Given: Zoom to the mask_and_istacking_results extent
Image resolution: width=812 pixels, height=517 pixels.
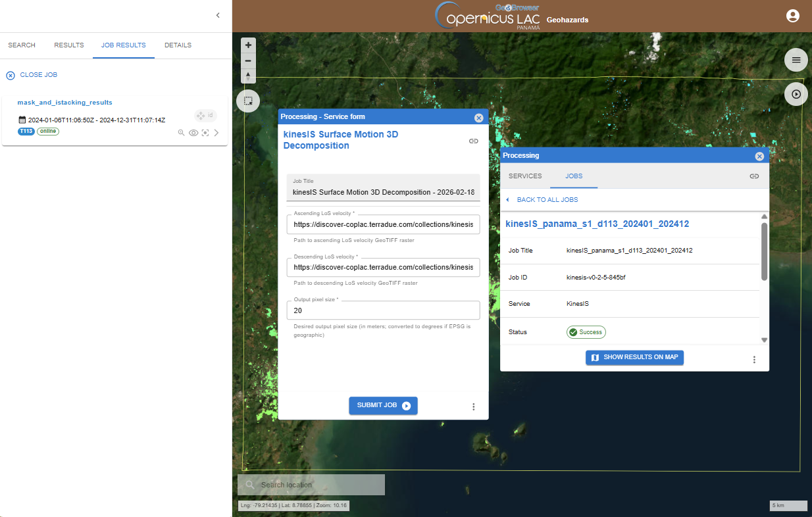Looking at the screenshot, I should 182,133.
